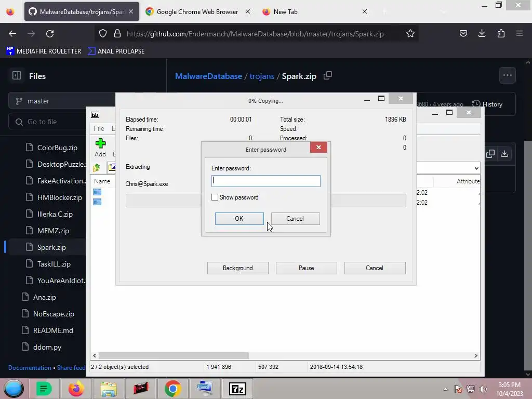
Task: Open TaskILL.zip in file tree
Action: click(54, 264)
